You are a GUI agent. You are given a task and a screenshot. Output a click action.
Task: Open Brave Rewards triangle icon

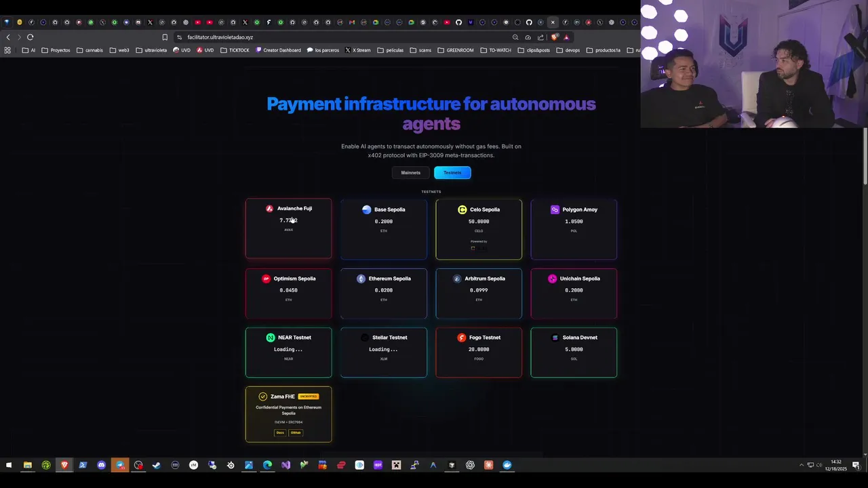pyautogui.click(x=566, y=37)
